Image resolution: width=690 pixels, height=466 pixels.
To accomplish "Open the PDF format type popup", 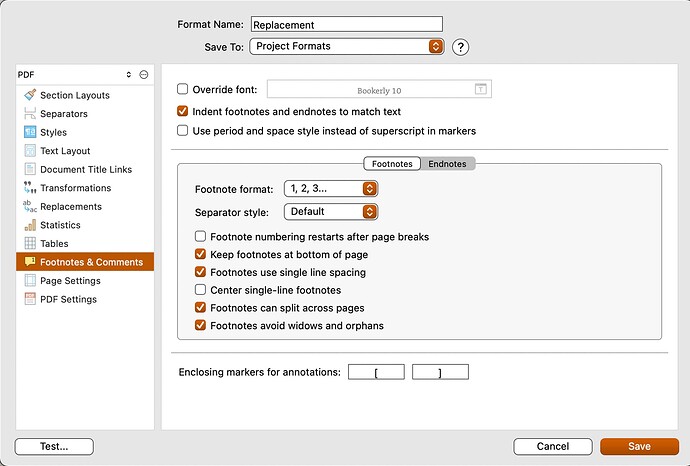I will pos(75,75).
